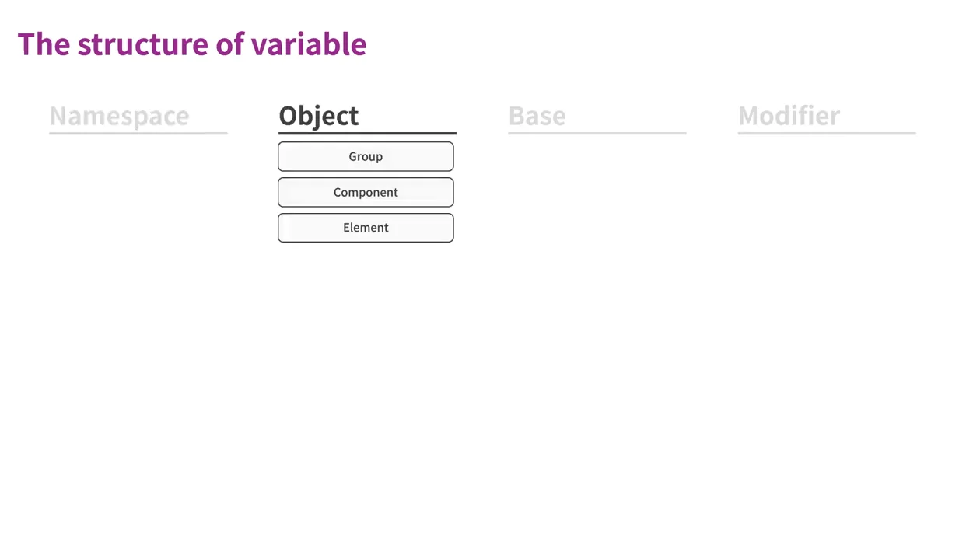
Task: Click the word "structure" in the title
Action: pyautogui.click(x=143, y=44)
